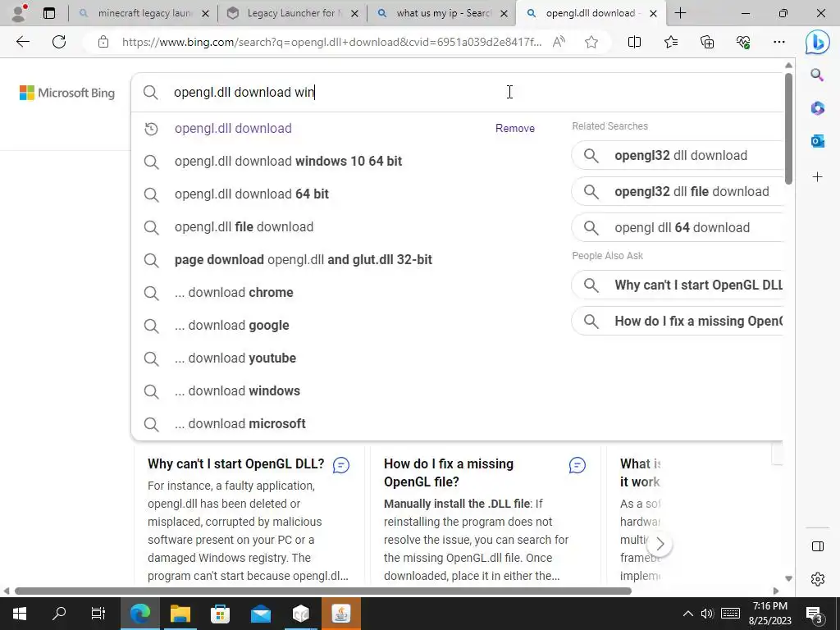Go back with the browser back arrow
The image size is (840, 630).
click(x=22, y=42)
